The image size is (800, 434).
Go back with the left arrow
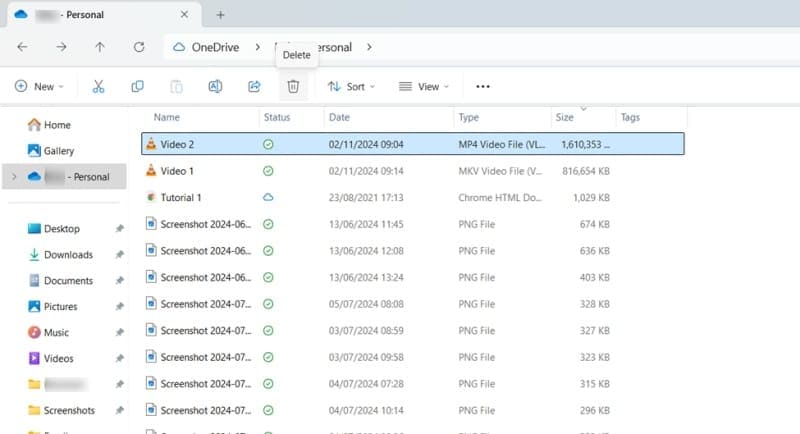pyautogui.click(x=22, y=47)
